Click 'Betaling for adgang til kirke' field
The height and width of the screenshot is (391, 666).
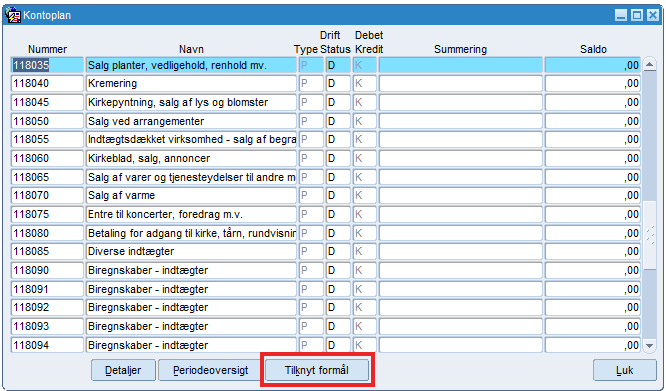click(191, 233)
